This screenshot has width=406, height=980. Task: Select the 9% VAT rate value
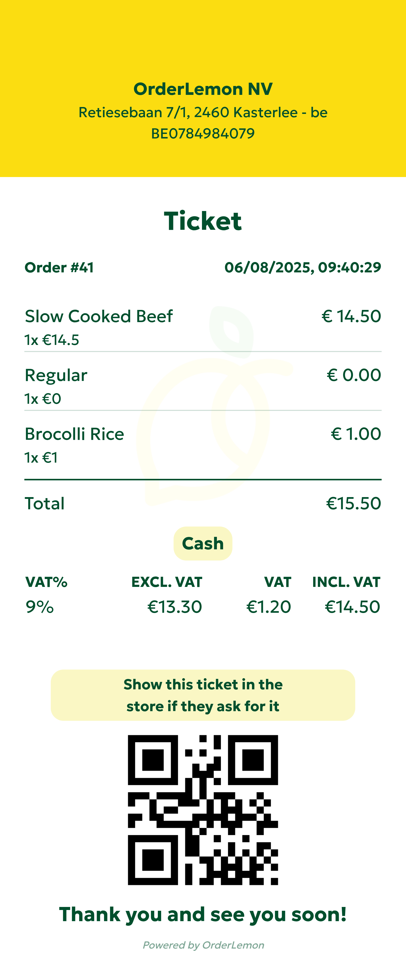coord(40,607)
